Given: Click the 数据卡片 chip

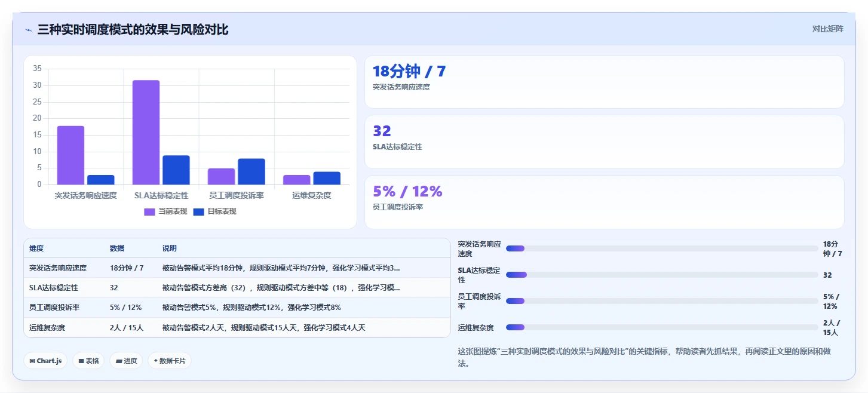Looking at the screenshot, I should 170,361.
